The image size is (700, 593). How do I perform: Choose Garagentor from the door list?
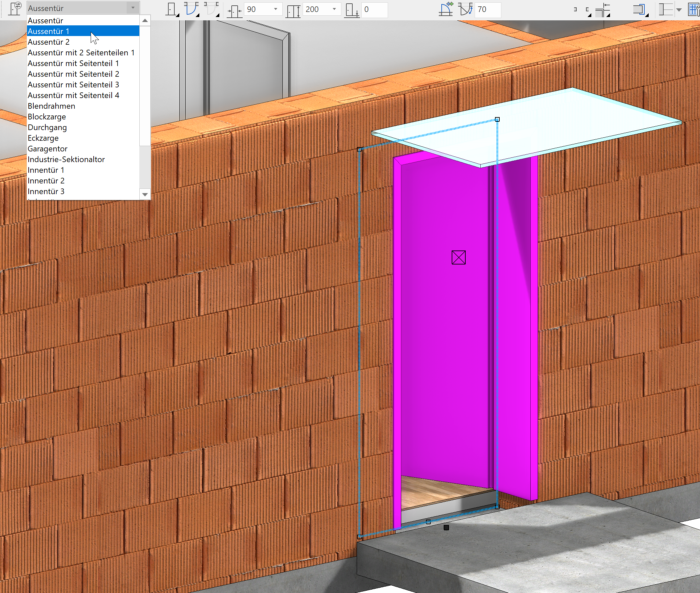pos(47,149)
